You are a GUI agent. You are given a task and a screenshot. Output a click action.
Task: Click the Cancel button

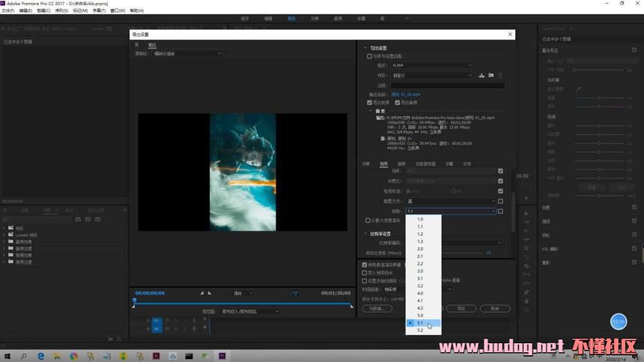(495, 309)
